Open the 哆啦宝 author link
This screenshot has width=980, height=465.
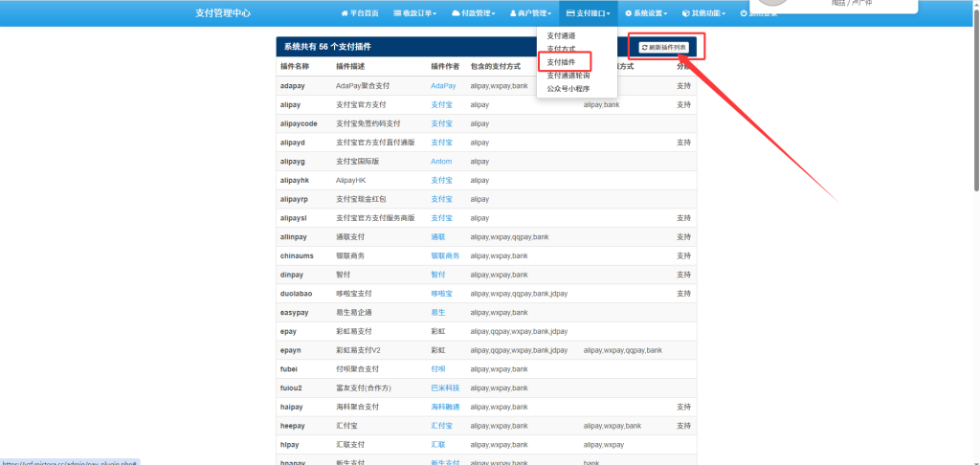click(441, 293)
